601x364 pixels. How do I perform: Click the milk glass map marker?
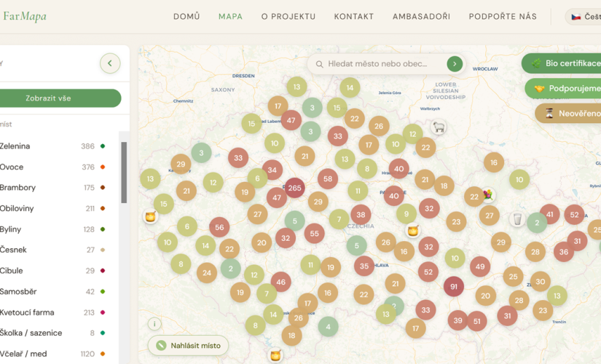click(x=517, y=219)
